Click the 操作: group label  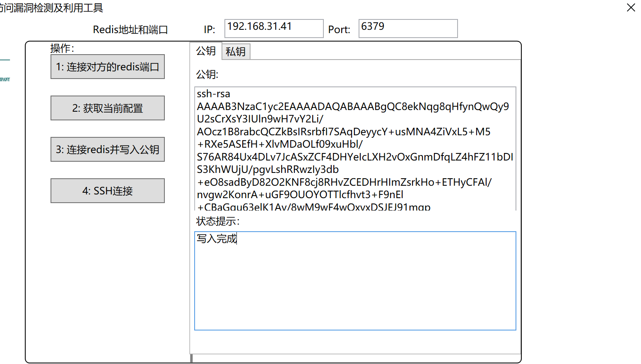(x=62, y=48)
